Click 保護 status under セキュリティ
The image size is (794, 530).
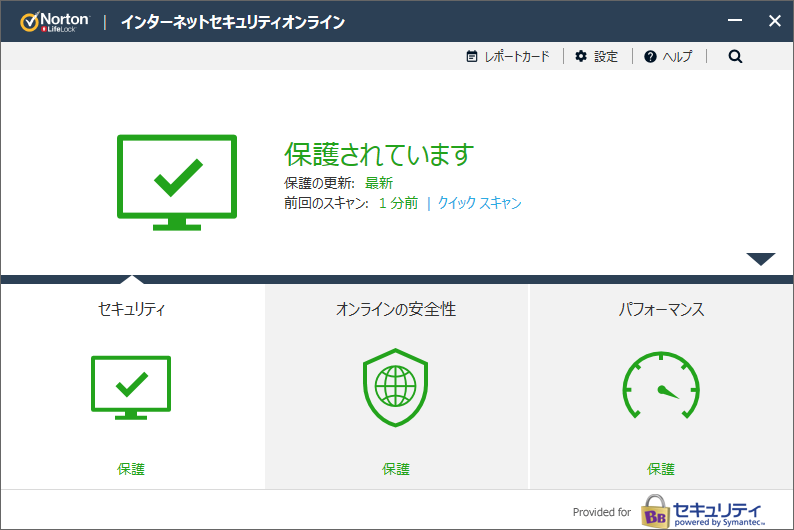tap(131, 469)
